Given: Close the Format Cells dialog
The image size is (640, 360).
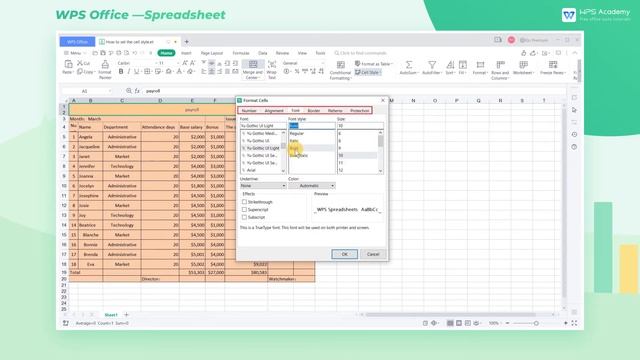Looking at the screenshot, I should 382,100.
